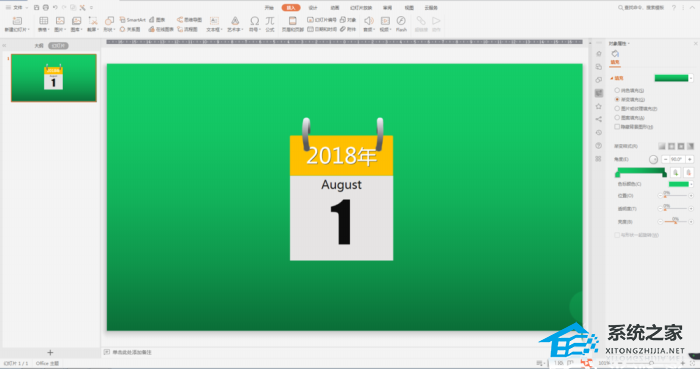700x369 pixels.
Task: Switch to the Design ribbon tab
Action: coord(313,8)
